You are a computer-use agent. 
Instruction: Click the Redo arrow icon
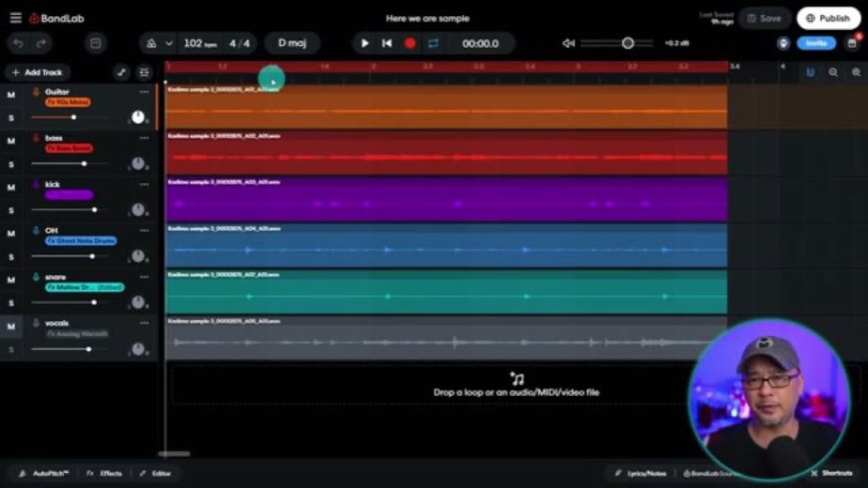[41, 43]
